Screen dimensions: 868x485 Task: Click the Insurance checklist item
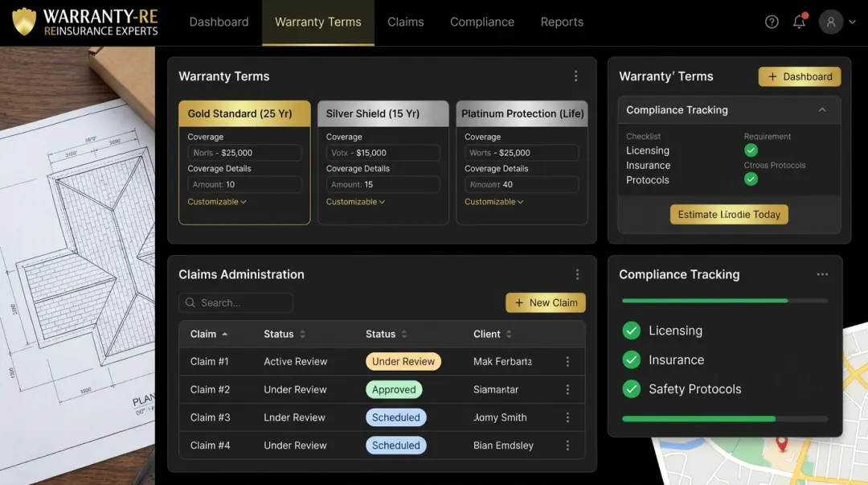pyautogui.click(x=649, y=165)
